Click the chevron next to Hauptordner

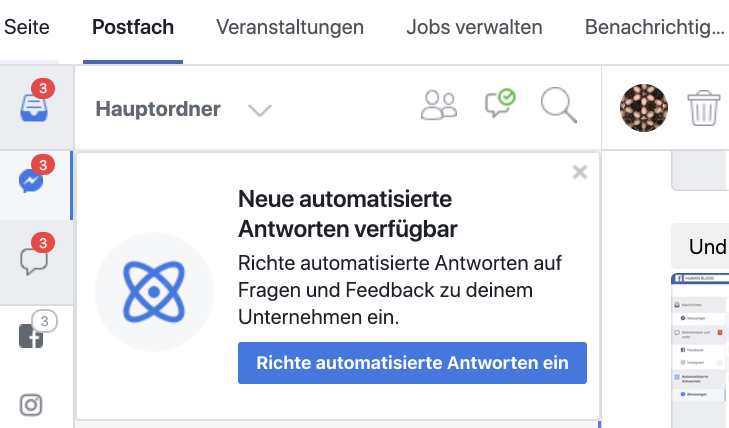tap(260, 110)
